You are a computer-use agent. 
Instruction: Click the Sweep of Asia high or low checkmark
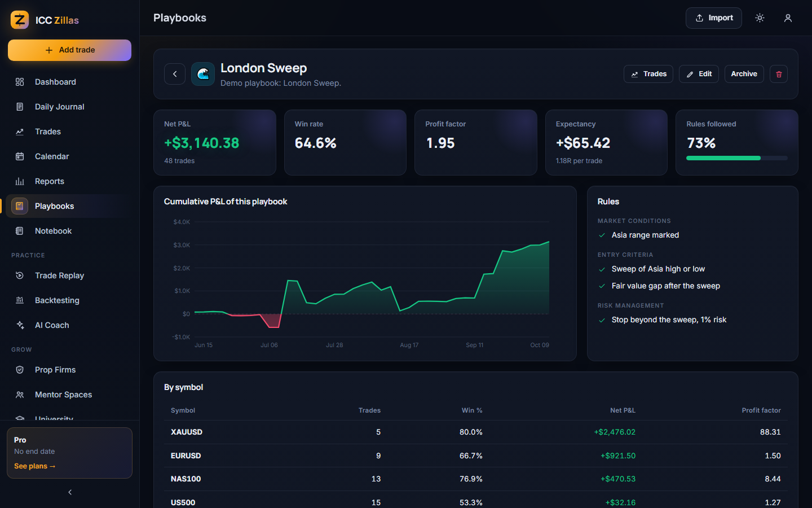pos(602,269)
